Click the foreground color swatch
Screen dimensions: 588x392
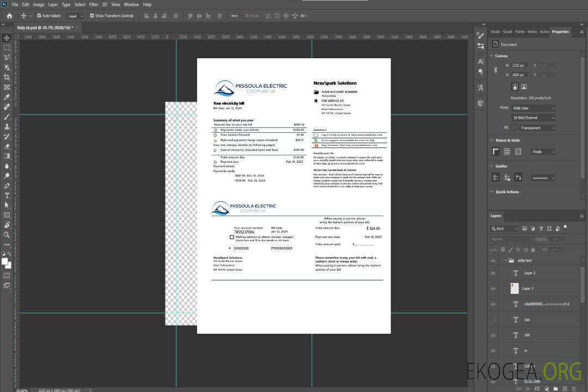[x=5, y=262]
